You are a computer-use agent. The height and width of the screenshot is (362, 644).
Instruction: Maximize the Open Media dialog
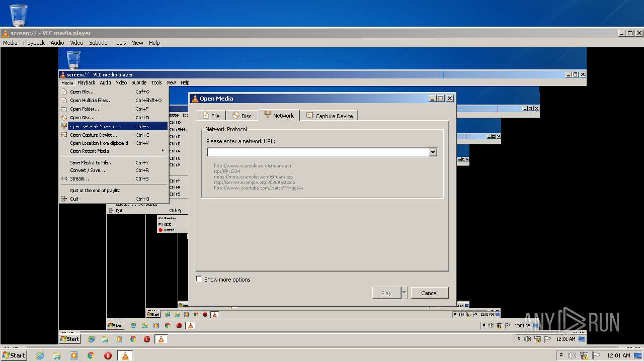441,99
